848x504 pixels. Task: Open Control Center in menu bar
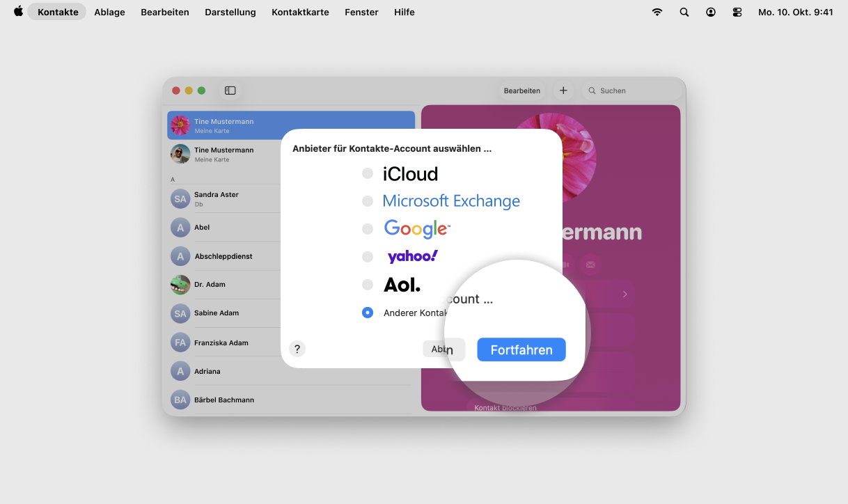pyautogui.click(x=737, y=12)
